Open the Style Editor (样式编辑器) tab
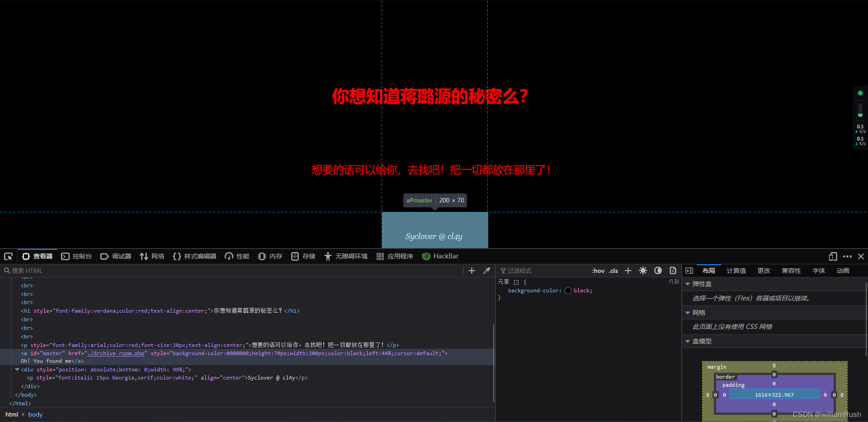This screenshot has height=422, width=868. [194, 257]
